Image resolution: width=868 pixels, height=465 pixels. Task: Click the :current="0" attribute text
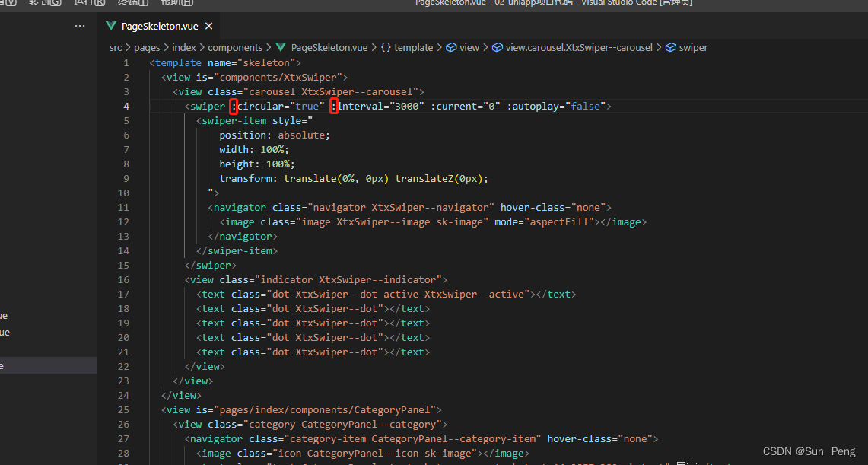(466, 107)
